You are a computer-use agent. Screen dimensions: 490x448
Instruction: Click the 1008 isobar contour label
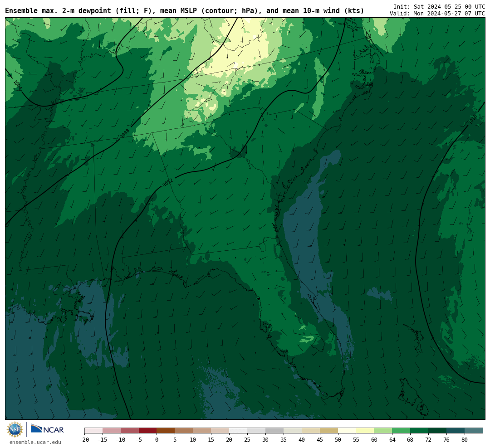pyautogui.click(x=125, y=133)
